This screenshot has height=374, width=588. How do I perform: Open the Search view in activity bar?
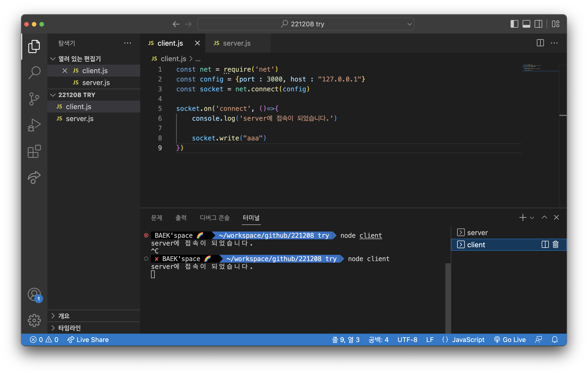(34, 73)
